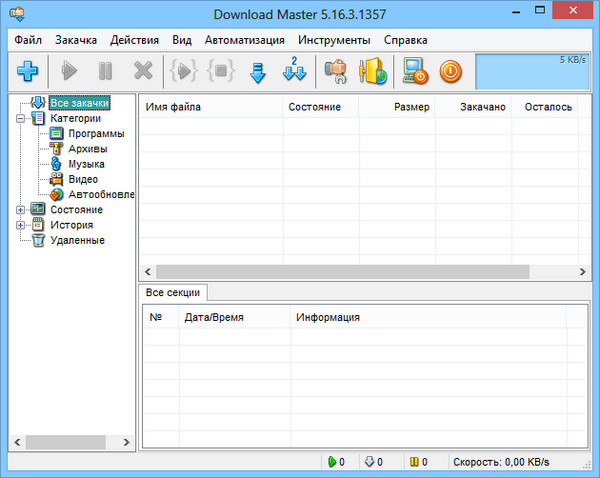Select Музыка category in the tree

[86, 164]
